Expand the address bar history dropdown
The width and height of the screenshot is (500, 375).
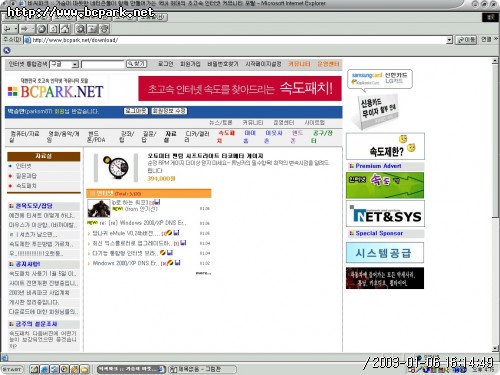tap(449, 40)
